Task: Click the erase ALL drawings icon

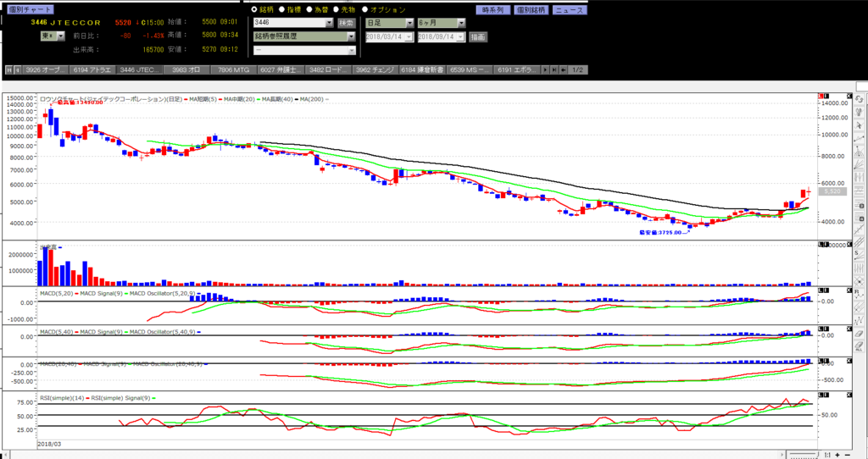Action: 860,346
